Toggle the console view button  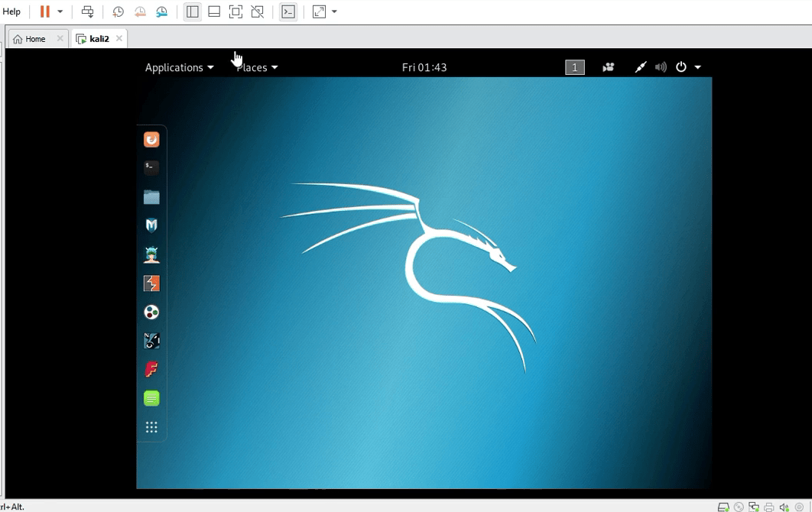point(288,11)
